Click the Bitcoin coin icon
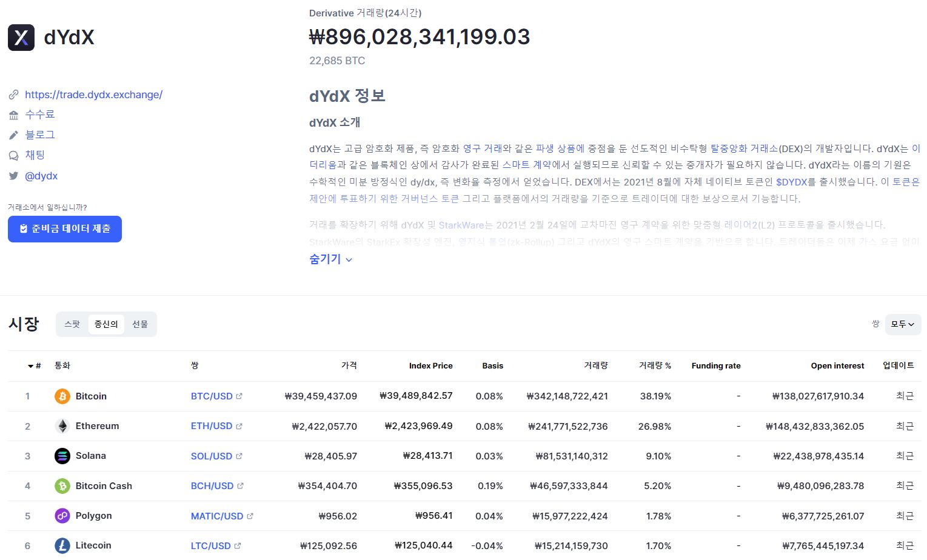 coord(62,396)
